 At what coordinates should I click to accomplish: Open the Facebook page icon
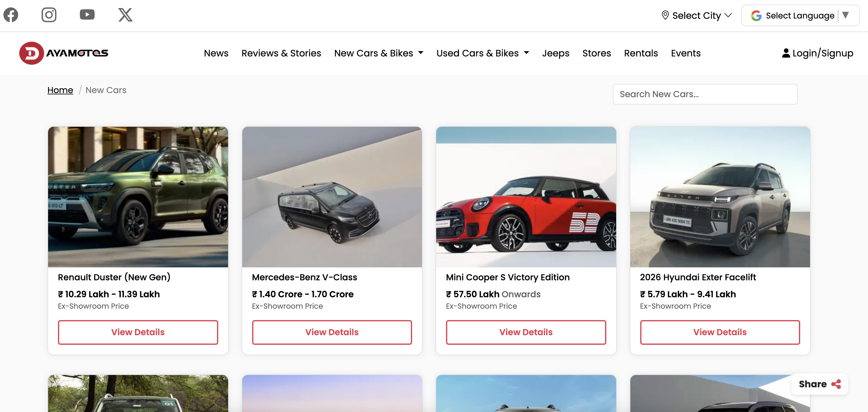11,15
